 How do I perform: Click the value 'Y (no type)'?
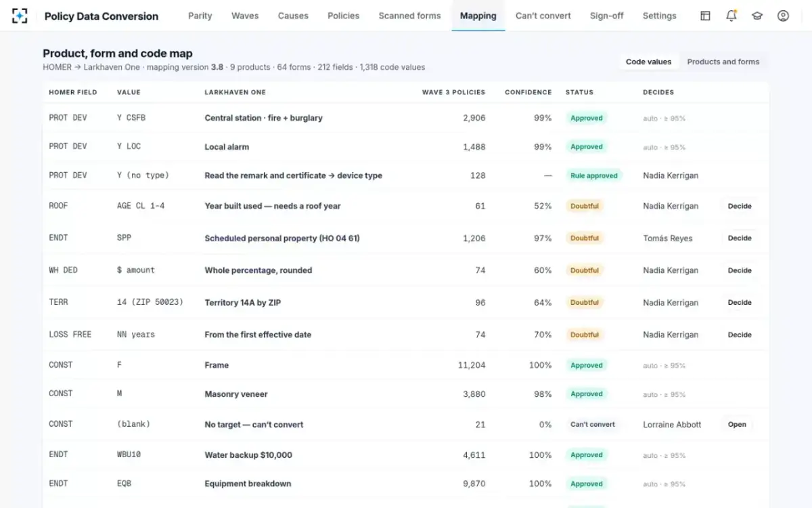click(x=143, y=175)
